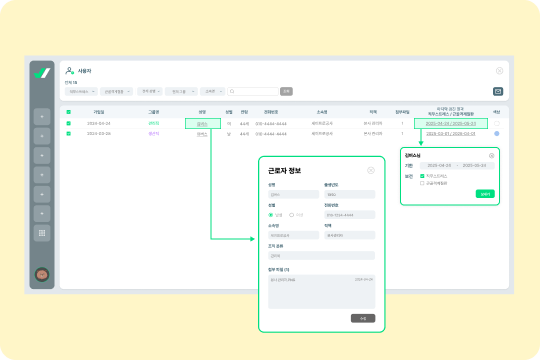Check the empty checkbox option in the period popup
540x360 pixels.
click(x=422, y=183)
